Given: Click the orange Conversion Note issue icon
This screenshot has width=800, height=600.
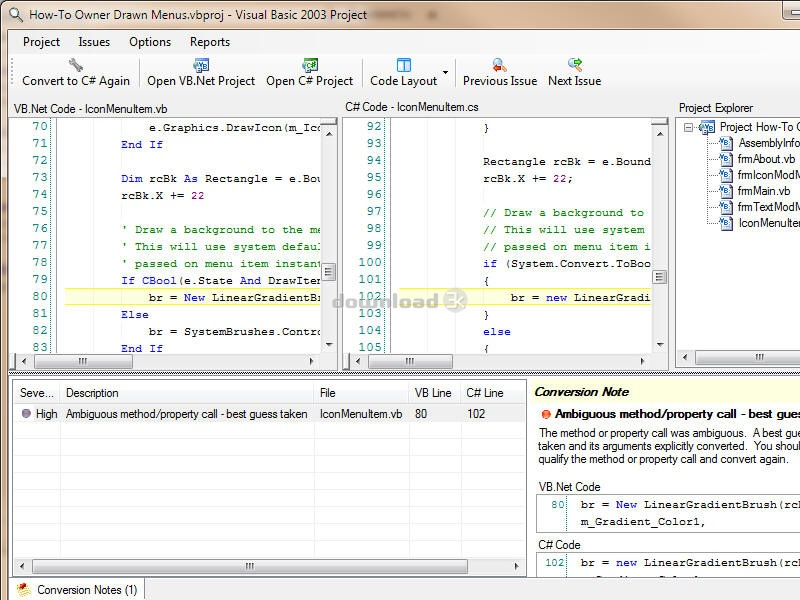Looking at the screenshot, I should [546, 414].
